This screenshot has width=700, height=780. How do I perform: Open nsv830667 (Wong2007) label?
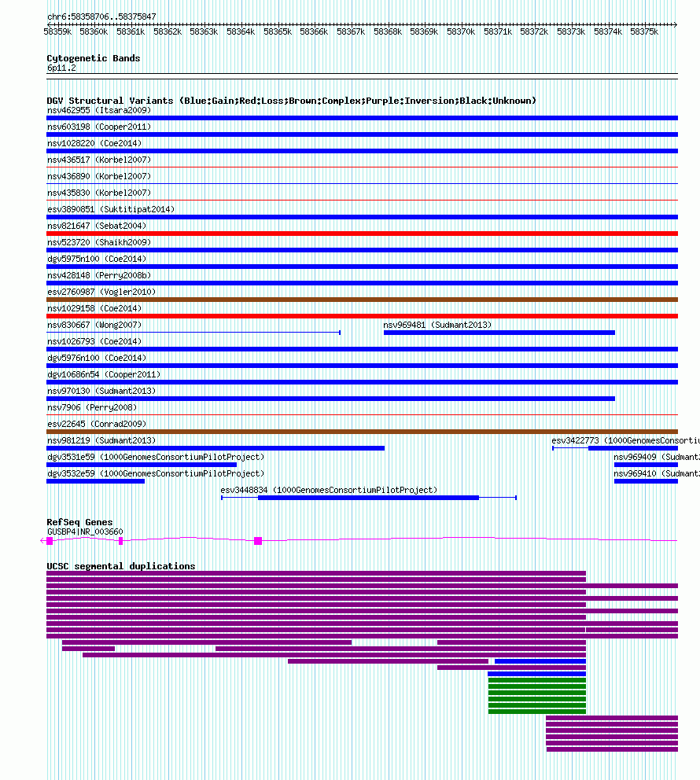point(94,325)
